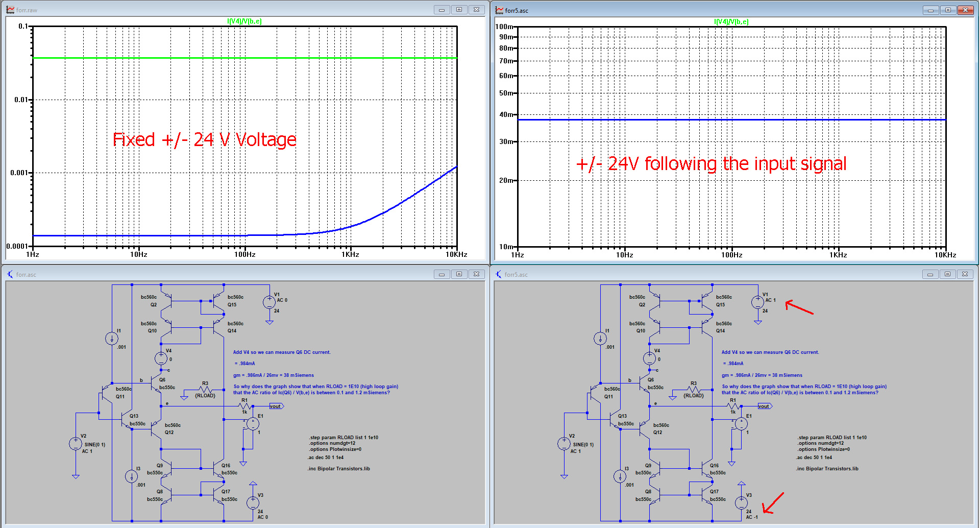Select transistor Q8 bc550c in forr.asc
Viewport: 980px width, 528px height.
tap(166, 495)
